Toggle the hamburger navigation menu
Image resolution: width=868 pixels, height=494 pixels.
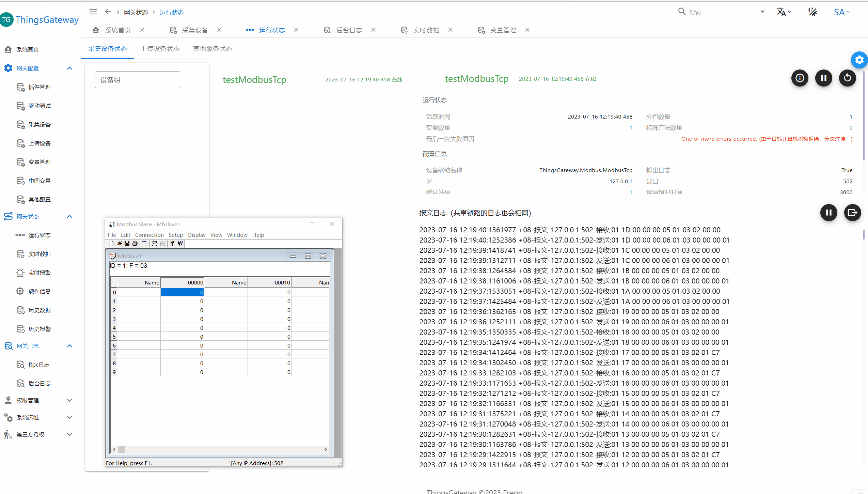93,12
